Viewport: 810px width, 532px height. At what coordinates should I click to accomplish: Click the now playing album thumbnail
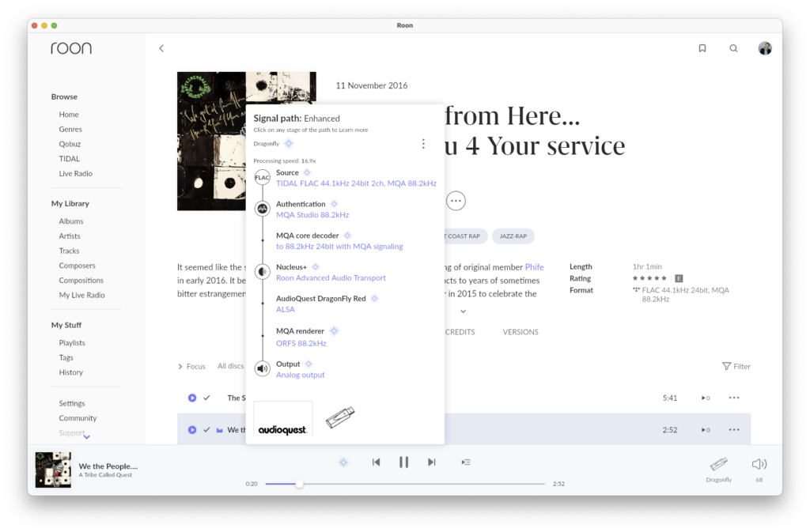[53, 470]
